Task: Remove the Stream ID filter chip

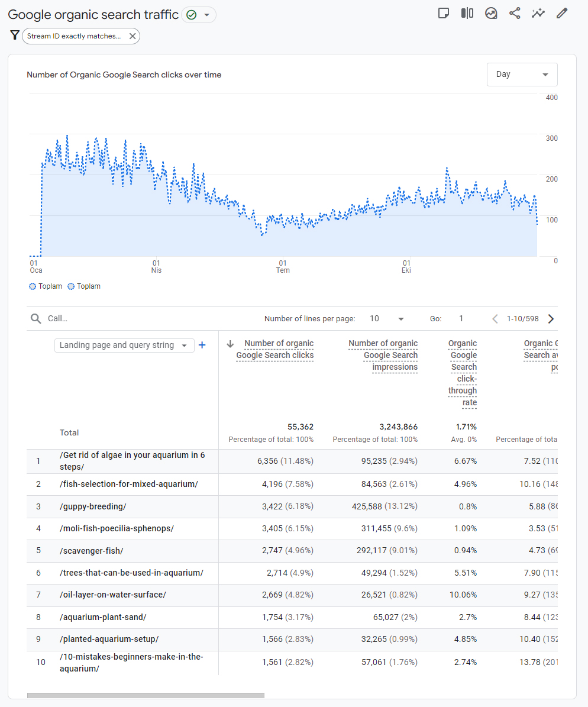Action: (133, 36)
